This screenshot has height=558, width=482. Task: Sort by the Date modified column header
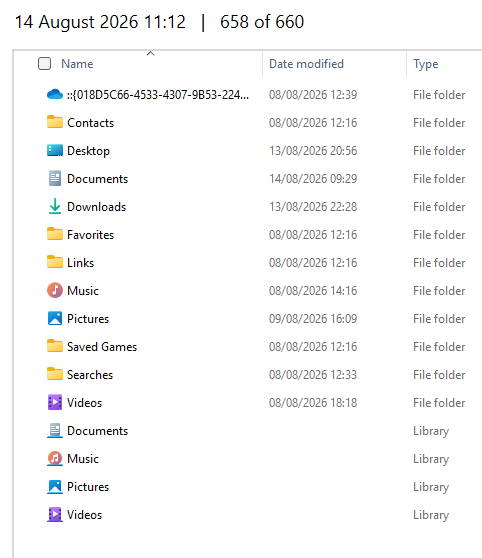(x=307, y=64)
